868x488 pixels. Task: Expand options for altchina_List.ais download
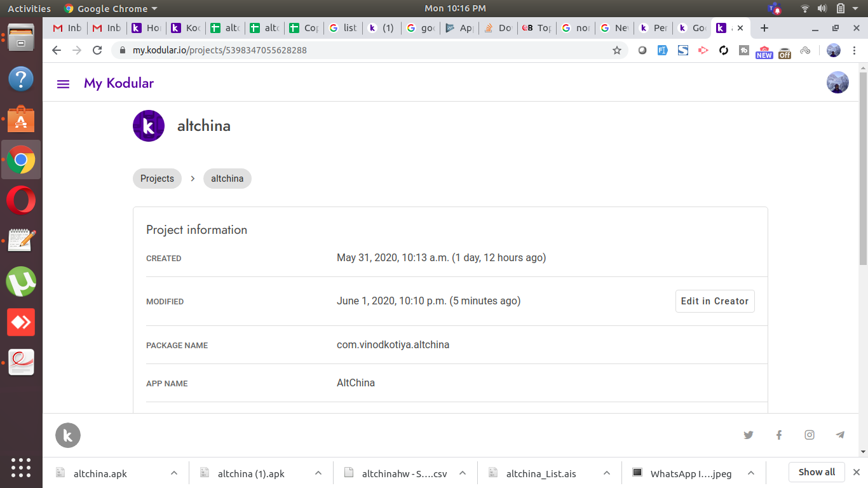[x=607, y=473]
